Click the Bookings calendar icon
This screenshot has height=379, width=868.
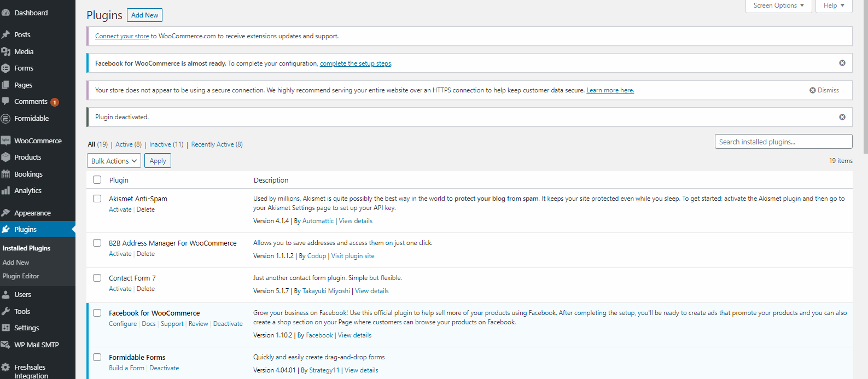click(6, 174)
